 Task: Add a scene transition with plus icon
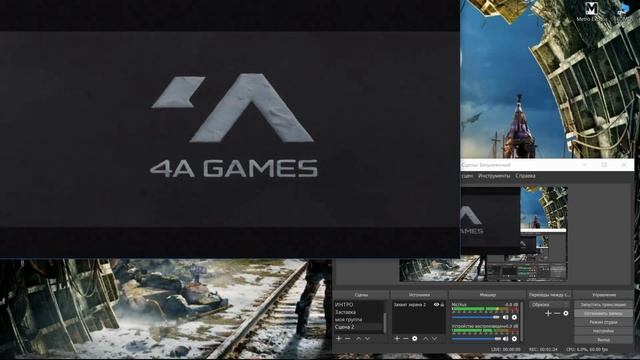(548, 313)
